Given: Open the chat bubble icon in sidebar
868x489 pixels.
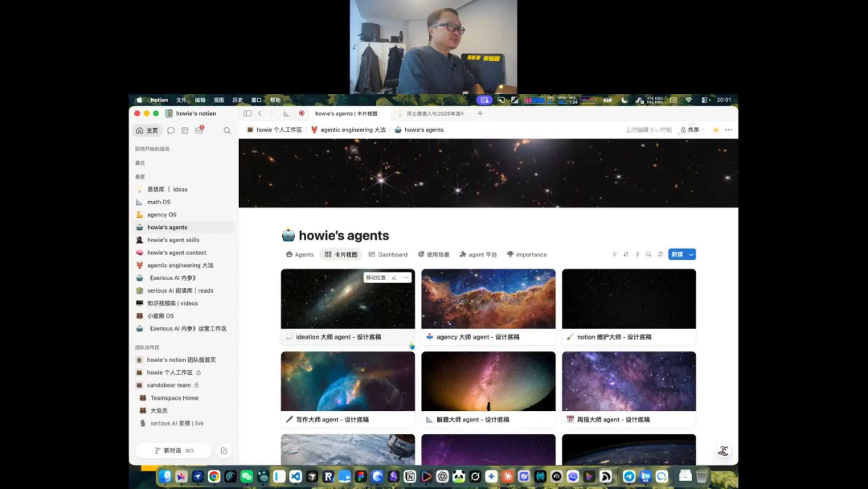Looking at the screenshot, I should click(x=171, y=131).
